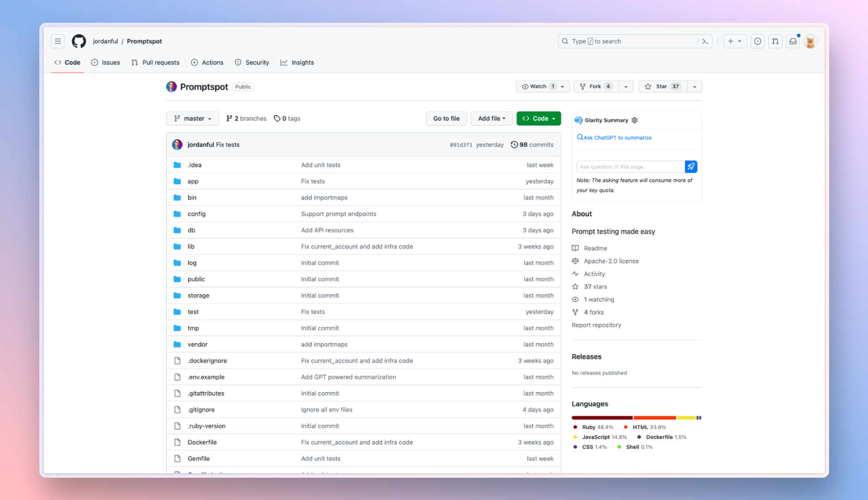This screenshot has height=500, width=868.
Task: Open the Apache-2.0 license link
Action: (x=611, y=261)
